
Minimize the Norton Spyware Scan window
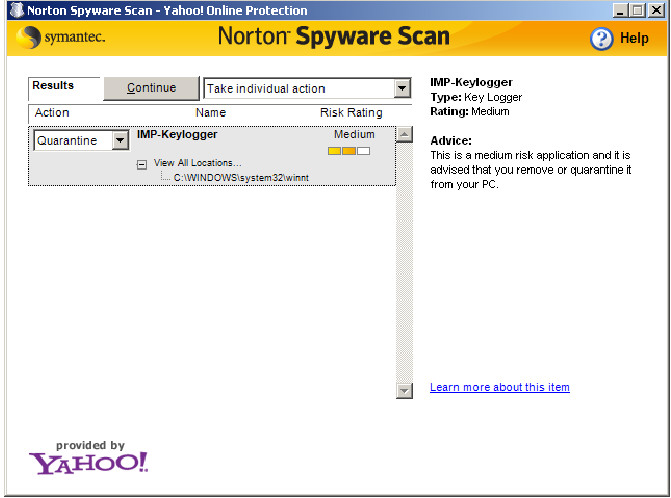click(x=620, y=10)
